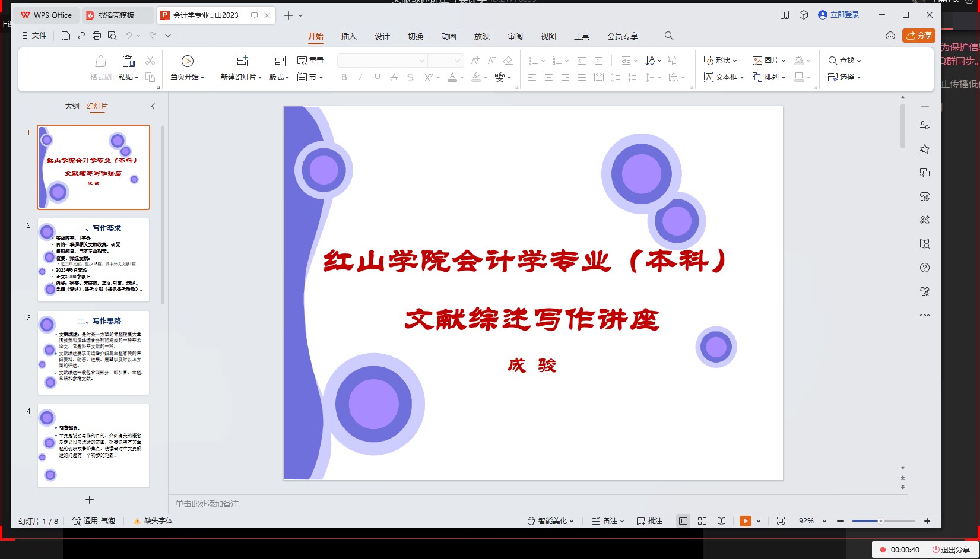Start slideshow with the 当页开始 play icon
The height and width of the screenshot is (559, 980).
point(187,61)
